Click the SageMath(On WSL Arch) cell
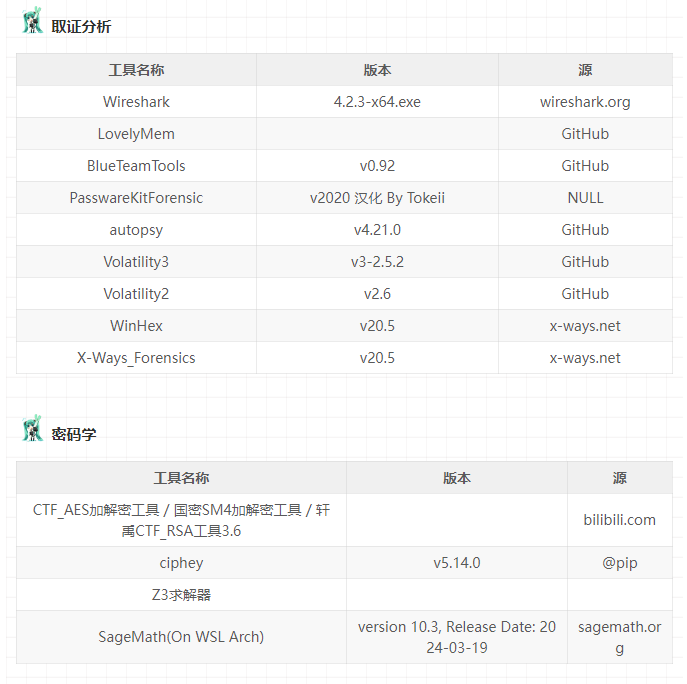 [x=181, y=637]
